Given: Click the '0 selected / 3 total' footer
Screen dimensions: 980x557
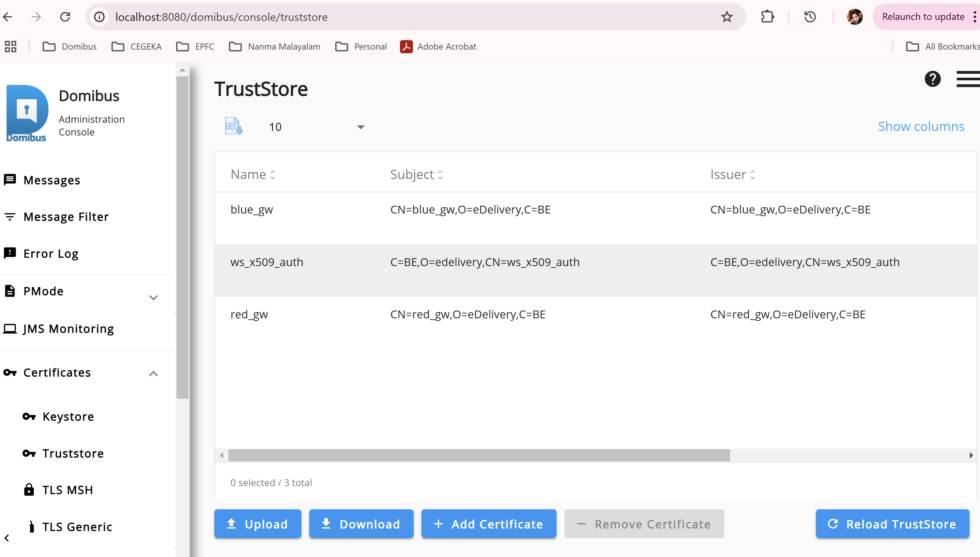Looking at the screenshot, I should pos(271,483).
